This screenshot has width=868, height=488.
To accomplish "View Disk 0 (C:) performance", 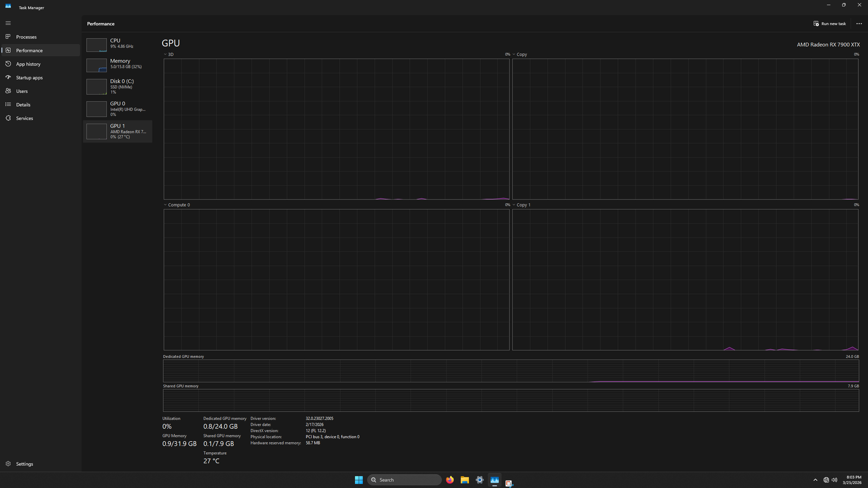I will pos(118,86).
